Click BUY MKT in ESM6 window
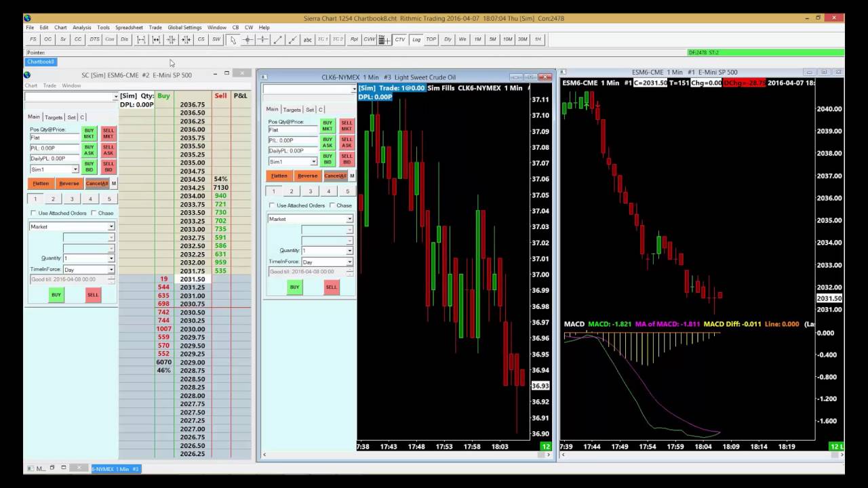This screenshot has width=868, height=488. click(x=89, y=134)
